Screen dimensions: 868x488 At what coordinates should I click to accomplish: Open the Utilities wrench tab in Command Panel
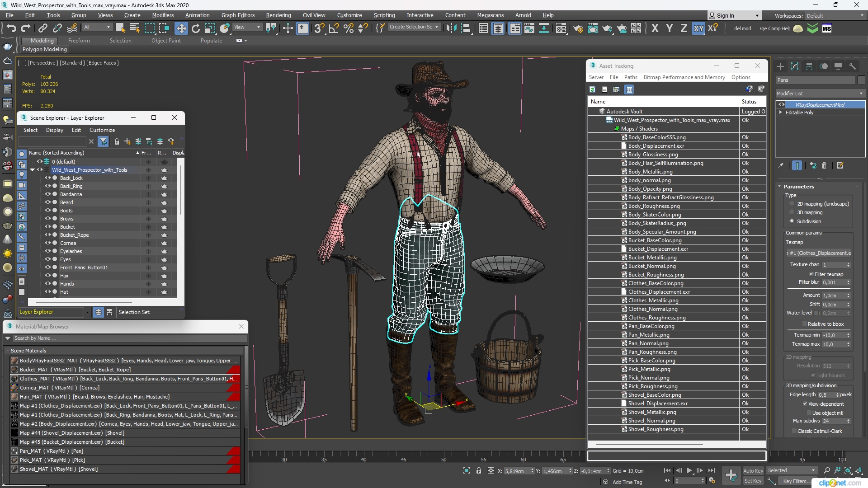click(853, 66)
